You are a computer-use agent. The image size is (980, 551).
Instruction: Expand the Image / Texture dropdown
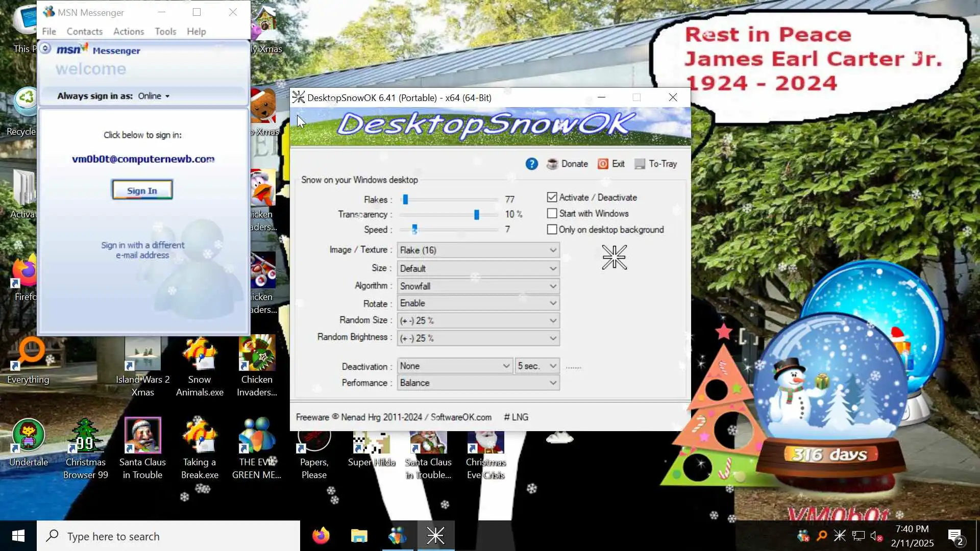(478, 250)
